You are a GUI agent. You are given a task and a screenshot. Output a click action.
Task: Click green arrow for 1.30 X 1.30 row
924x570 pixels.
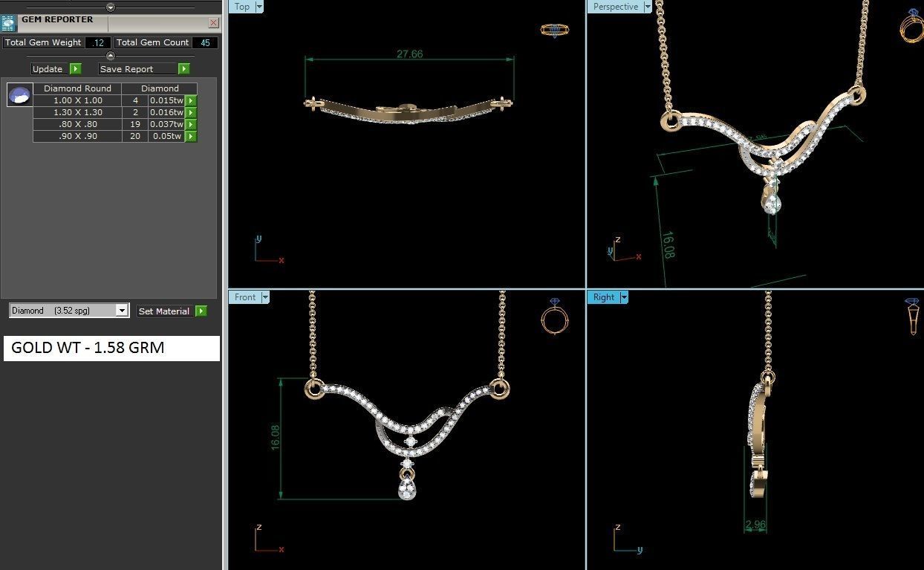tap(191, 112)
